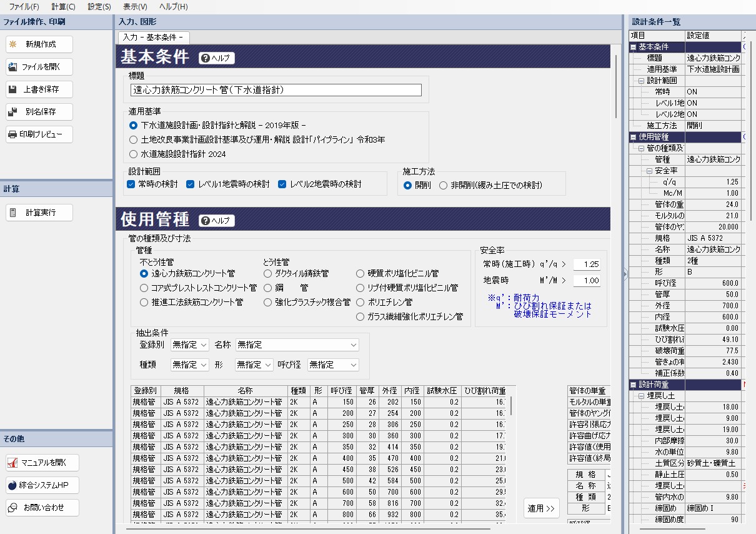Select 水道施設設計指針 2024 radio button
This screenshot has width=756, height=534.
pyautogui.click(x=133, y=154)
